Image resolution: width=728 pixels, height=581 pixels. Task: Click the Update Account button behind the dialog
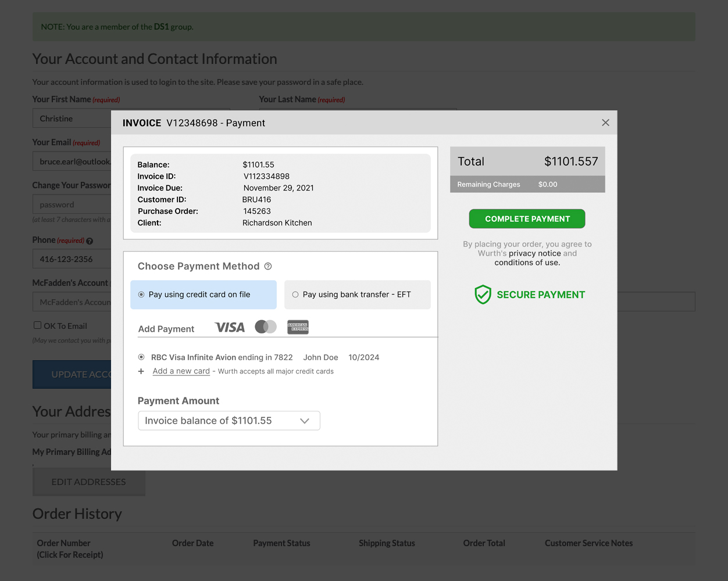click(72, 375)
